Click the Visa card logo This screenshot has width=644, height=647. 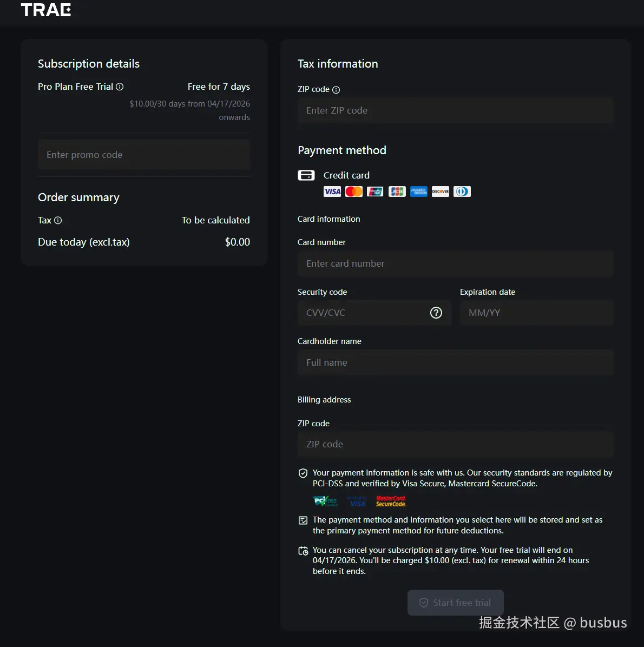pyautogui.click(x=332, y=192)
